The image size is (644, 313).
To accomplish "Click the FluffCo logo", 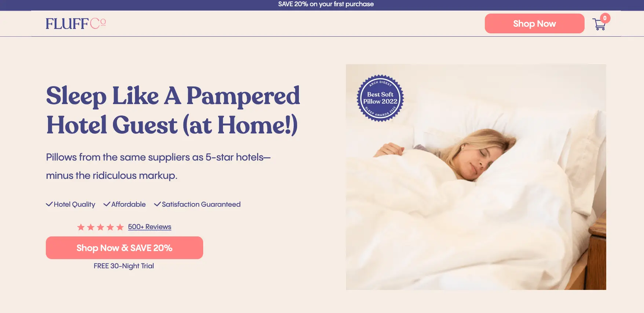I will click(x=76, y=23).
